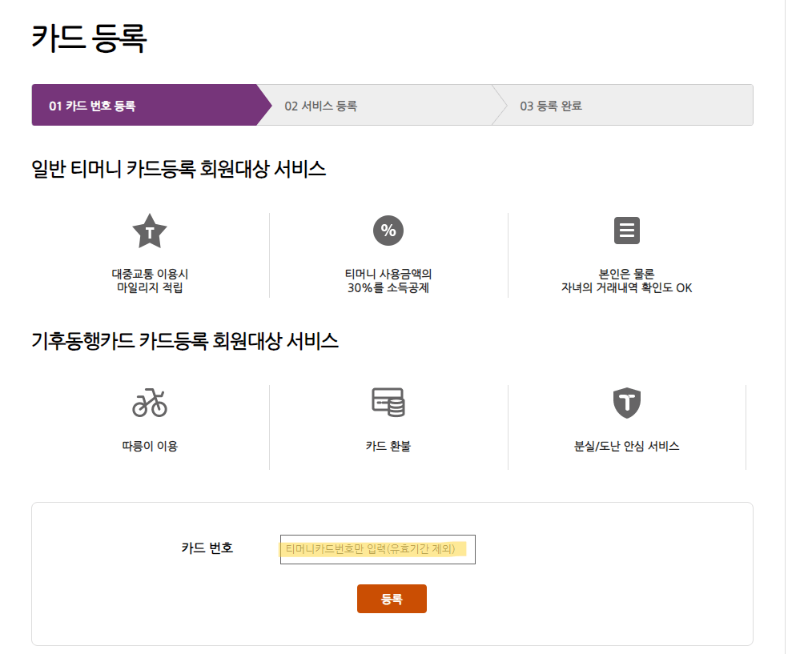Select step 02 서비스 등록
This screenshot has height=654, width=812.
382,105
